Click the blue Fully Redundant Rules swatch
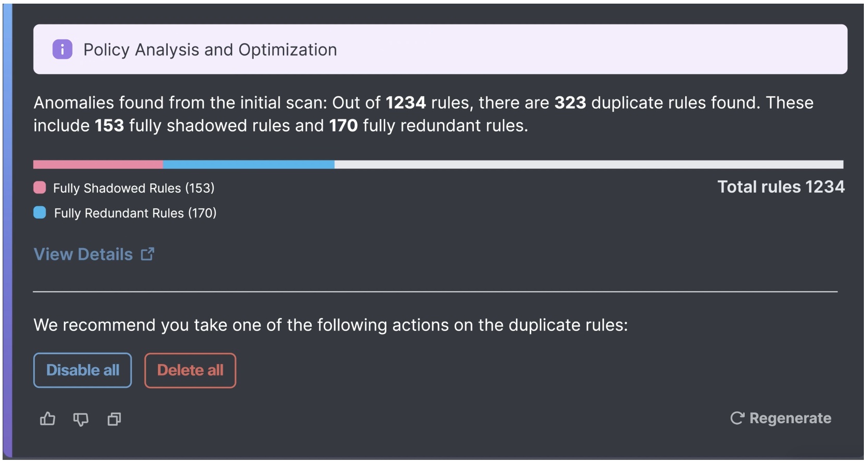 40,213
